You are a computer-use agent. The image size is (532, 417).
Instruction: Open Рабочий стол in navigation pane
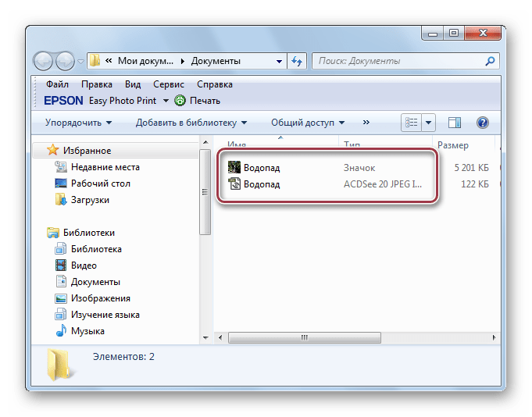pos(101,184)
